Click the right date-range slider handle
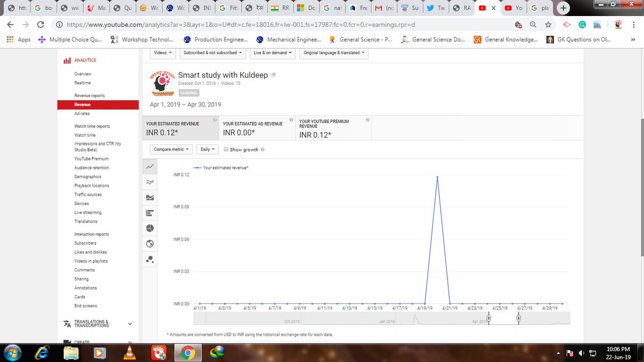This screenshot has height=362, width=644. click(519, 318)
